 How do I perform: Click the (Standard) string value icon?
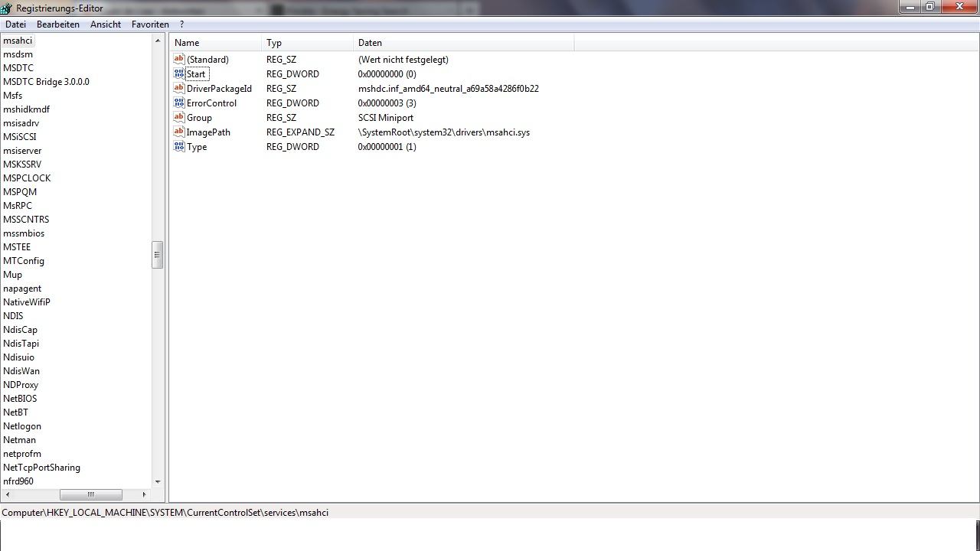pos(179,59)
